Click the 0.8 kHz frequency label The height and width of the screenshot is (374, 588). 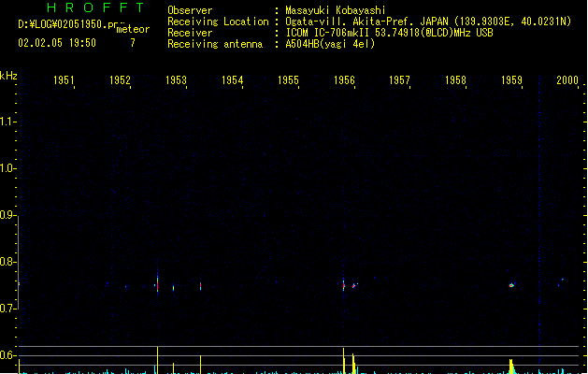(7, 262)
